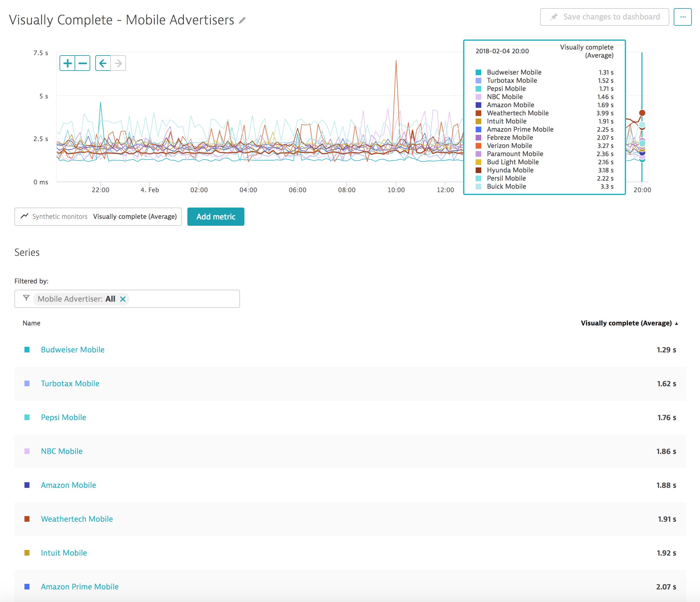
Task: Click the Name column header
Action: [31, 323]
